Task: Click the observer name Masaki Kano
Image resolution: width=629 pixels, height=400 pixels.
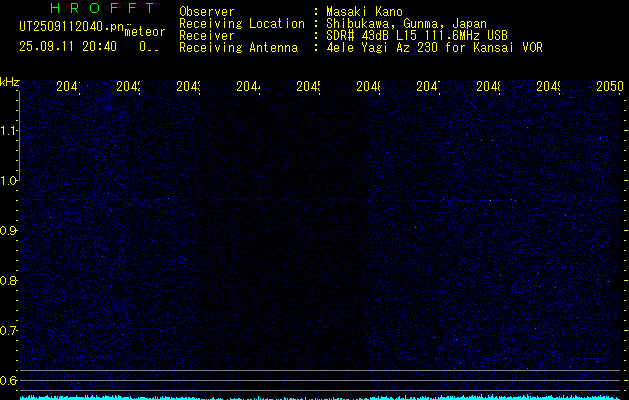Action: [x=364, y=11]
